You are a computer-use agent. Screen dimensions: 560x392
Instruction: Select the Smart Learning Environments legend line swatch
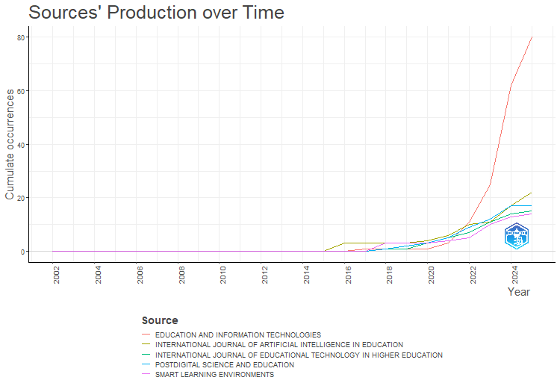pos(146,375)
